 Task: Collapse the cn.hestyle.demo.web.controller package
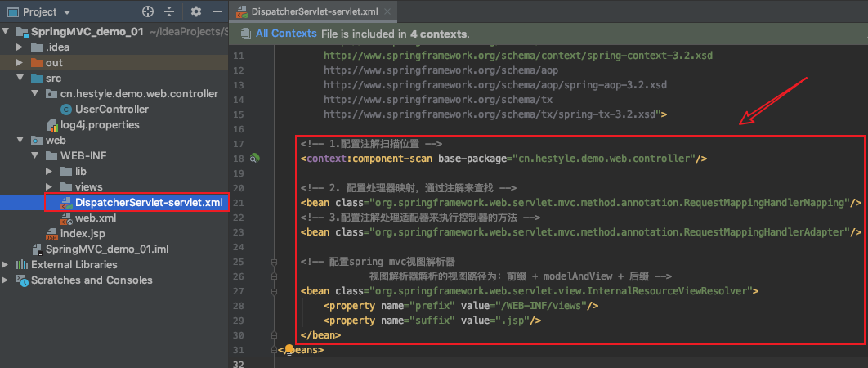click(x=35, y=94)
